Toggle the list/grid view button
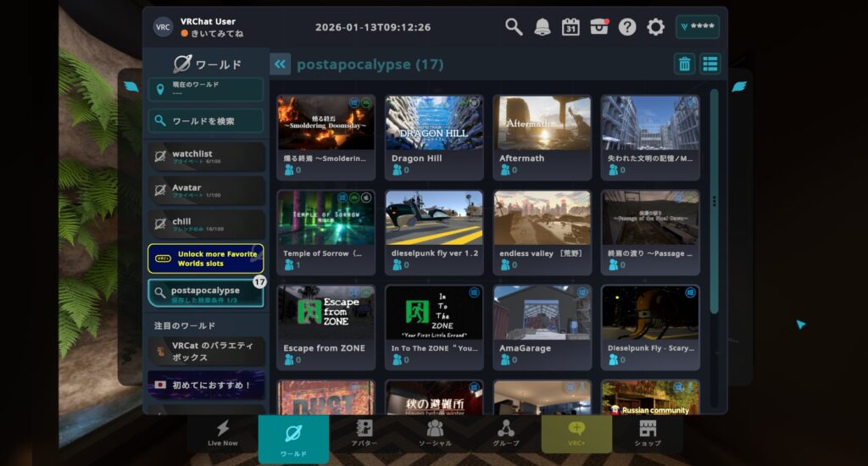 tap(709, 64)
